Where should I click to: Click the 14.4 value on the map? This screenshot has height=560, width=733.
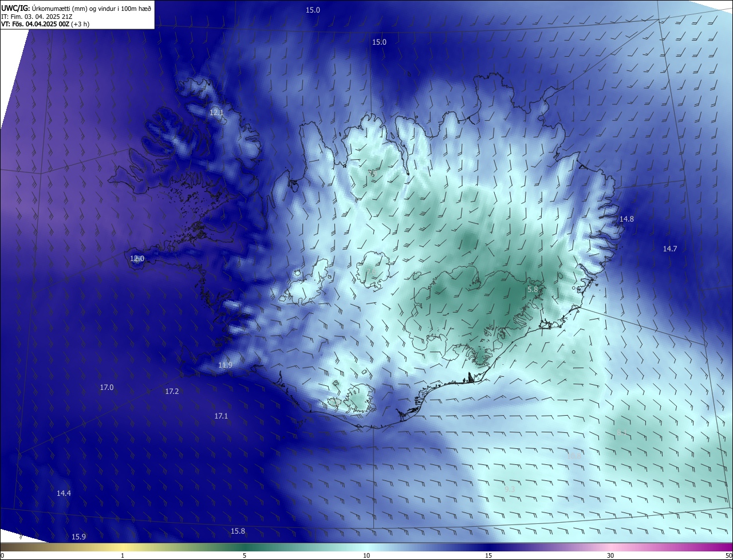pos(64,494)
